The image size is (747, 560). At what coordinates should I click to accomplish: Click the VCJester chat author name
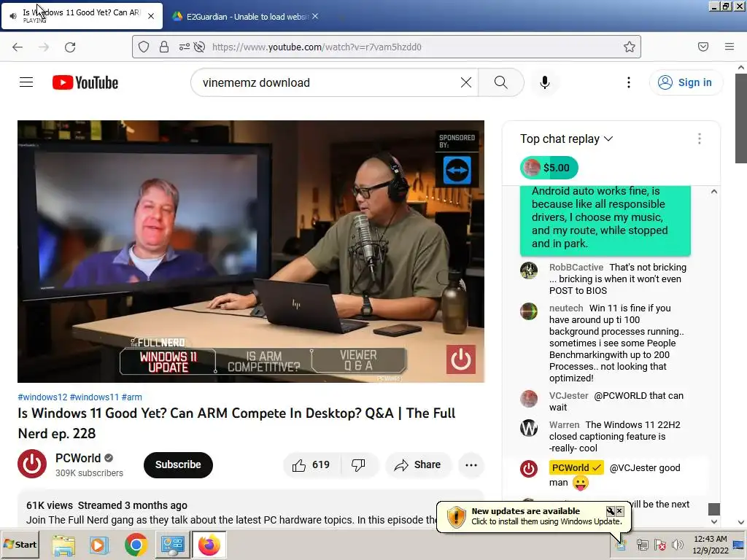tap(568, 396)
